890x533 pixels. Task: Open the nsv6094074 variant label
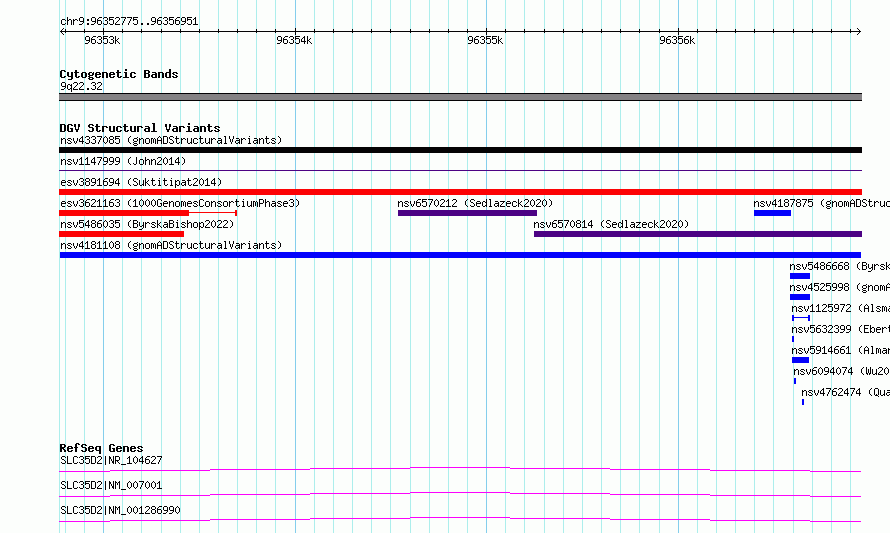pos(842,371)
